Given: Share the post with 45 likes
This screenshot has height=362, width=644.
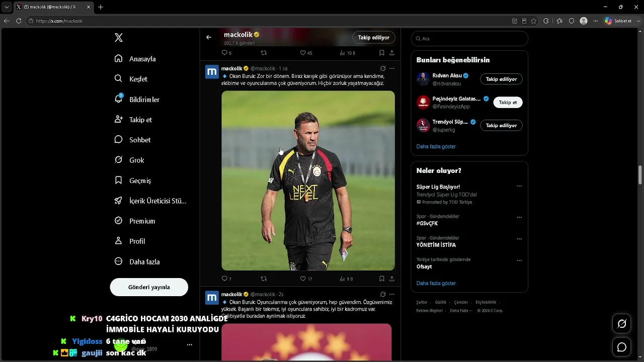Looking at the screenshot, I should pos(392,53).
